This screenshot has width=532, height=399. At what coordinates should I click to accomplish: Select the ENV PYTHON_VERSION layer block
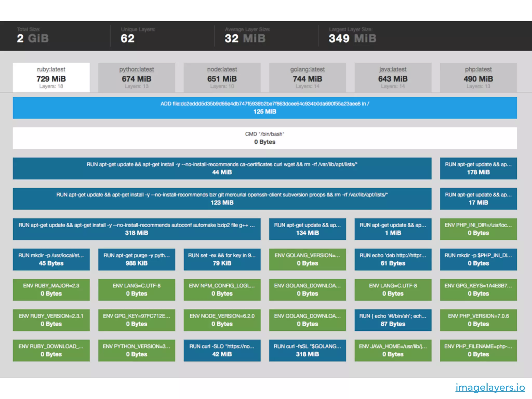click(136, 350)
